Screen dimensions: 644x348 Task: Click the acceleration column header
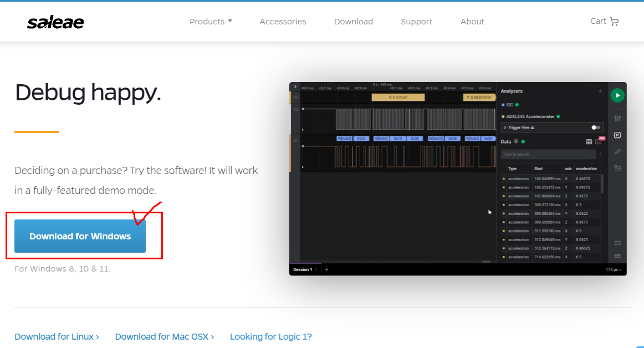[x=586, y=169]
